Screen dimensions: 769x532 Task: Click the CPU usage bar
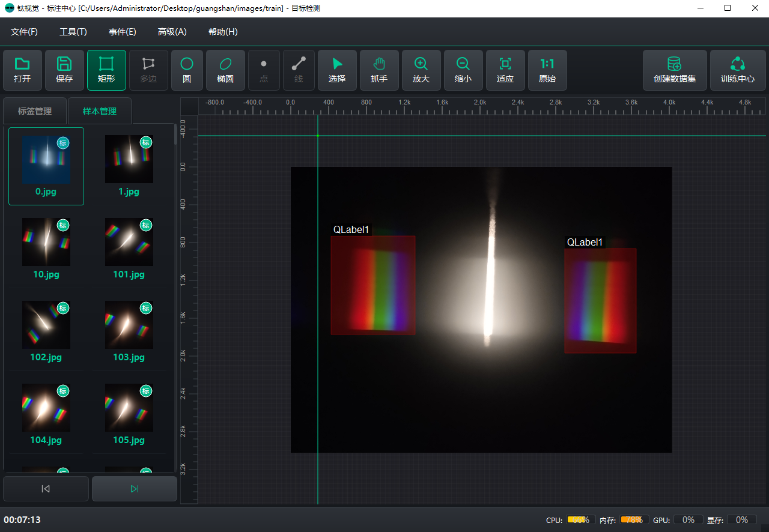[x=580, y=520]
